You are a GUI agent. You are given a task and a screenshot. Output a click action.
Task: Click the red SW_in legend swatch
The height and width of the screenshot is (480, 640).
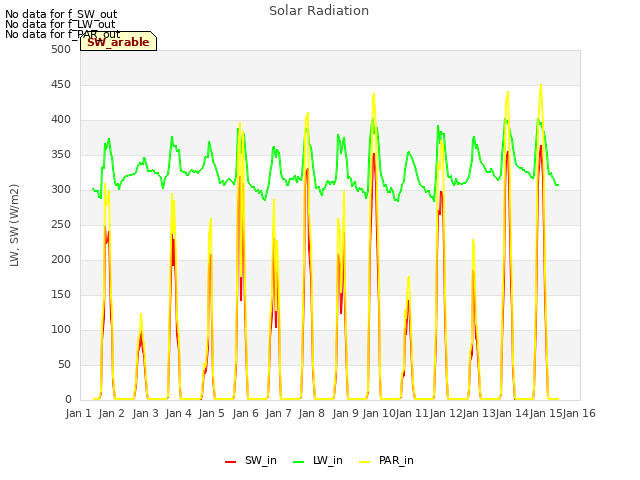click(231, 462)
